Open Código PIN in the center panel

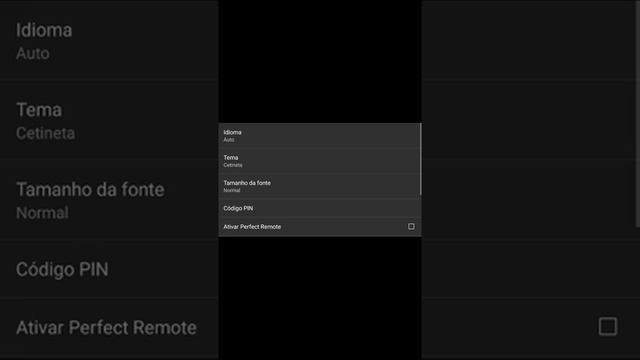click(x=319, y=208)
